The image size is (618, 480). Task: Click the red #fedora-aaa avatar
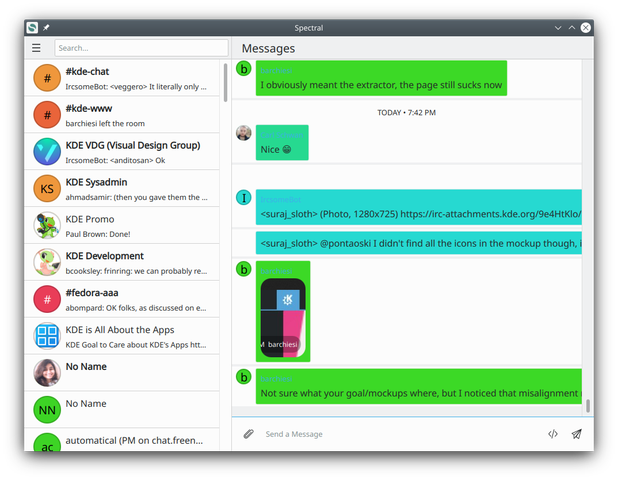[47, 300]
